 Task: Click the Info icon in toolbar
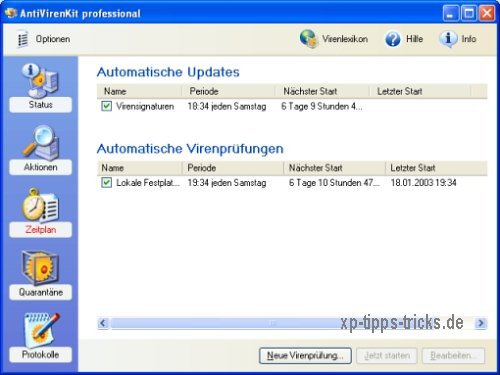pyautogui.click(x=448, y=39)
